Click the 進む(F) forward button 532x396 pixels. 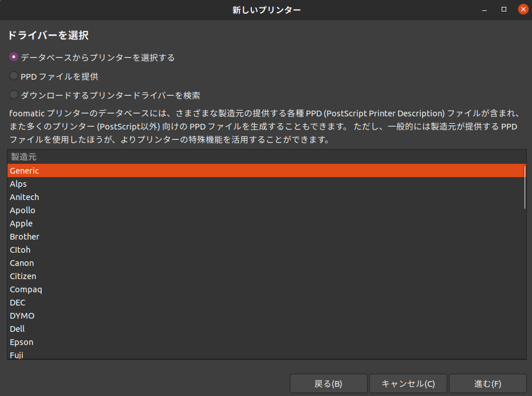tap(487, 384)
